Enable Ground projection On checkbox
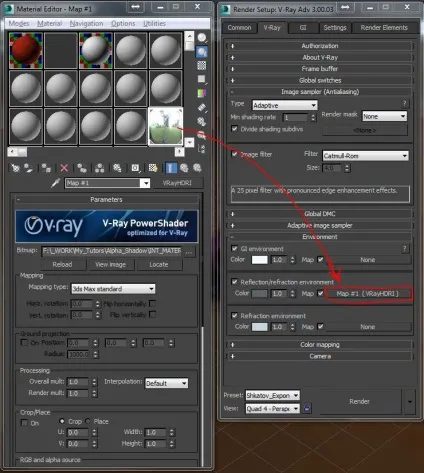This screenshot has width=424, height=473. (24, 342)
